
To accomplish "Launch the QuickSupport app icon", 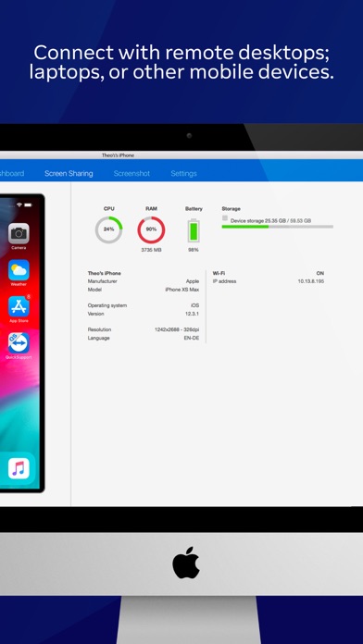I will point(19,343).
